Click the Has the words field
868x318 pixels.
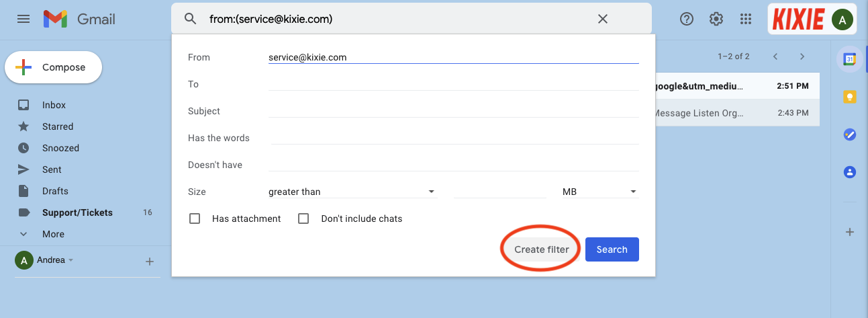pos(454,138)
